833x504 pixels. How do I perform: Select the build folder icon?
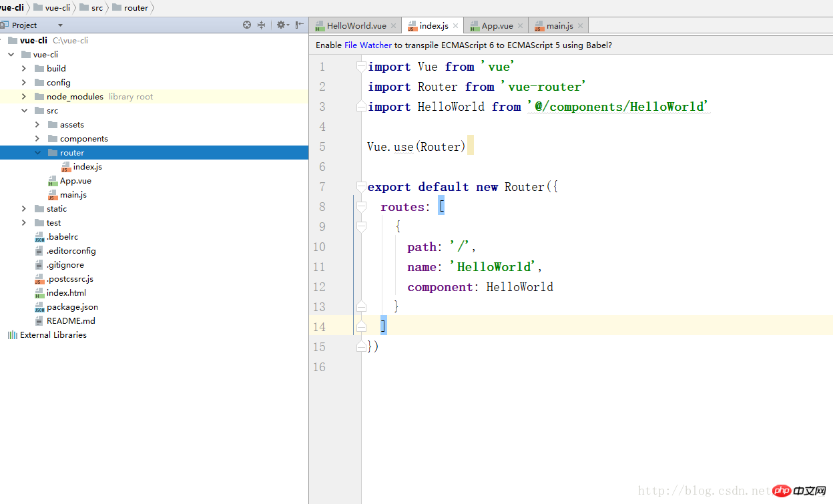point(39,69)
